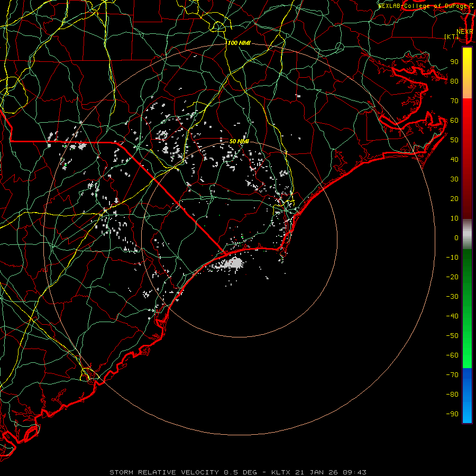The width and height of the screenshot is (476, 476).
Task: Click the light blue bottom segment of the color bar
Action: 467,407
